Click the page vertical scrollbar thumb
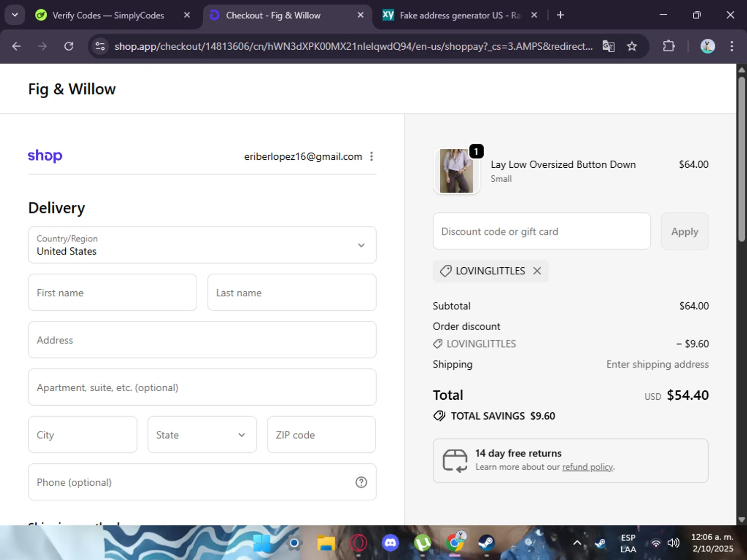Image resolution: width=747 pixels, height=560 pixels. coord(742,159)
